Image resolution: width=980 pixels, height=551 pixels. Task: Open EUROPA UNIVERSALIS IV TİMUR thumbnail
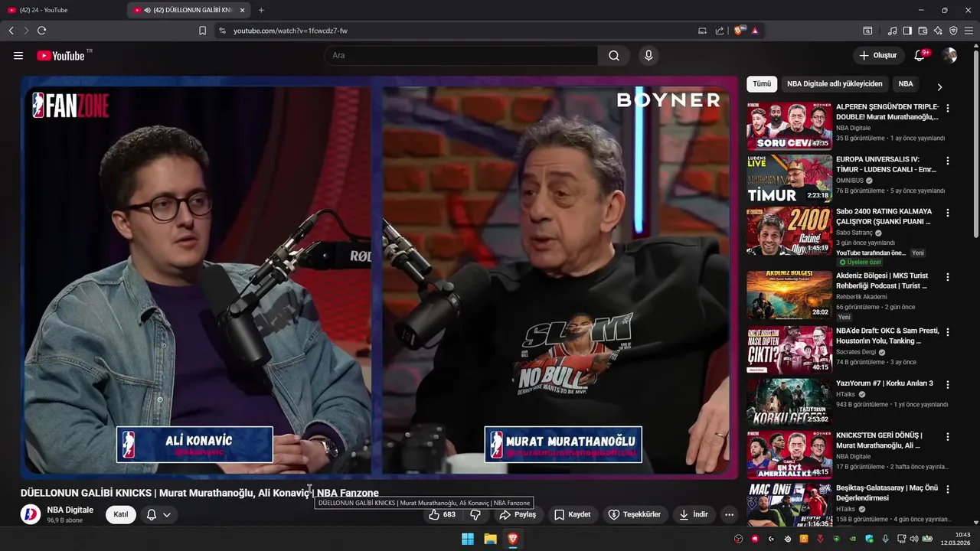coord(789,178)
